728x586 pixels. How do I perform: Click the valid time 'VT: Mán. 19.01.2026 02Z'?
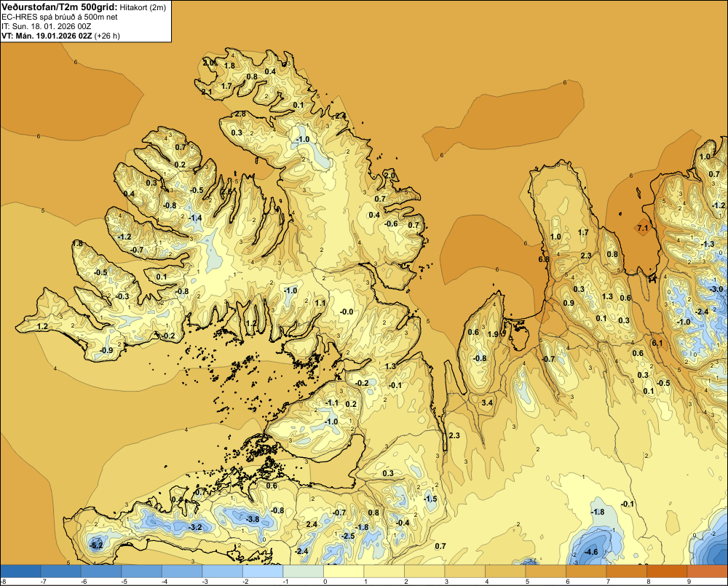pos(47,36)
